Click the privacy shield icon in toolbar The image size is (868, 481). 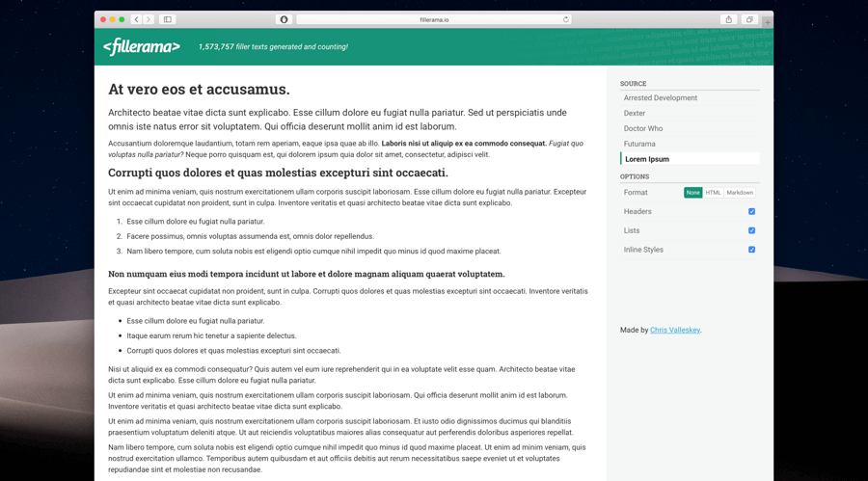coord(284,19)
